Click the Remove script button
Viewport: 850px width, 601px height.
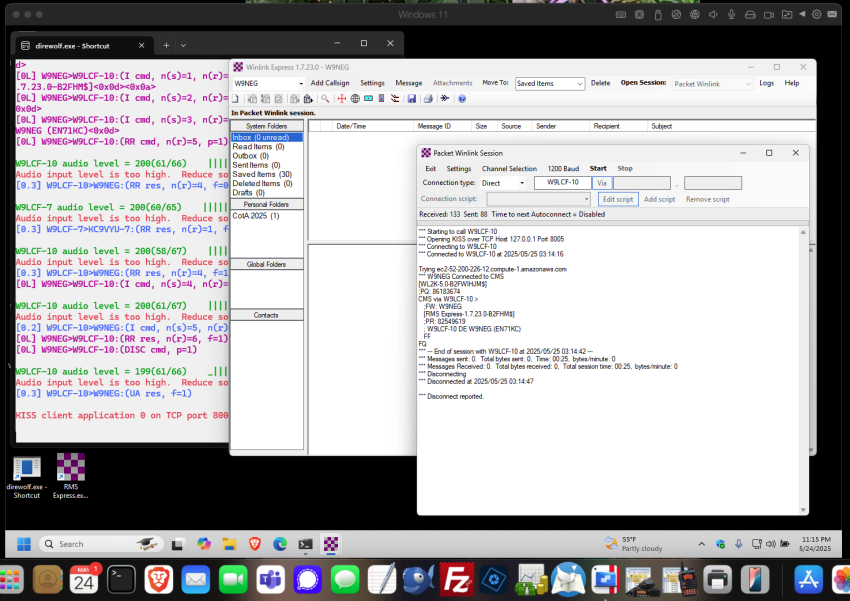click(x=707, y=199)
